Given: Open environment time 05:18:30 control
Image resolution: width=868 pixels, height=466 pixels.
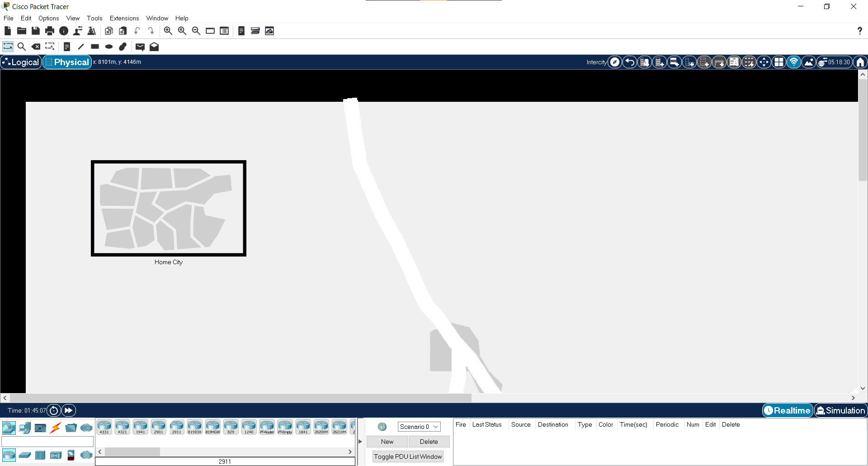Looking at the screenshot, I should (x=835, y=62).
